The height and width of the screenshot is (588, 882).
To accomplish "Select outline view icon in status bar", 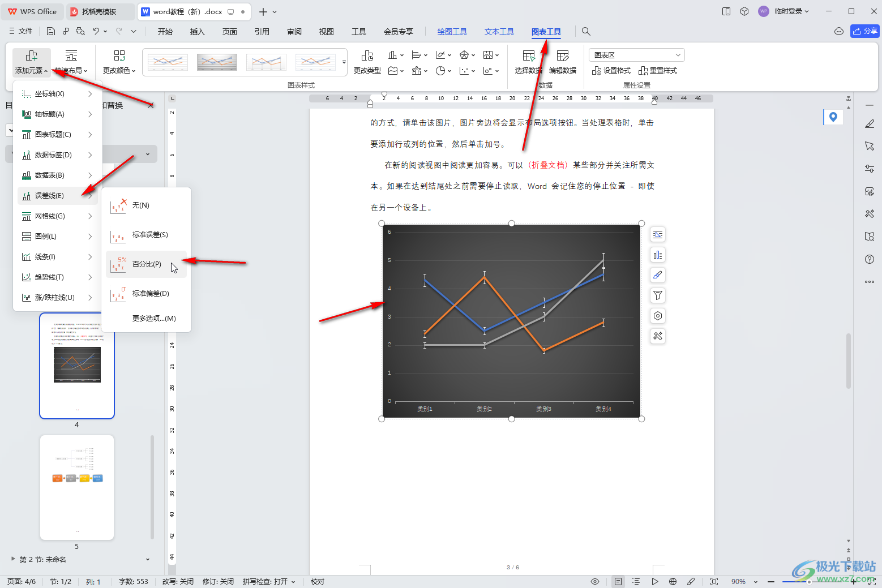I will [x=636, y=582].
